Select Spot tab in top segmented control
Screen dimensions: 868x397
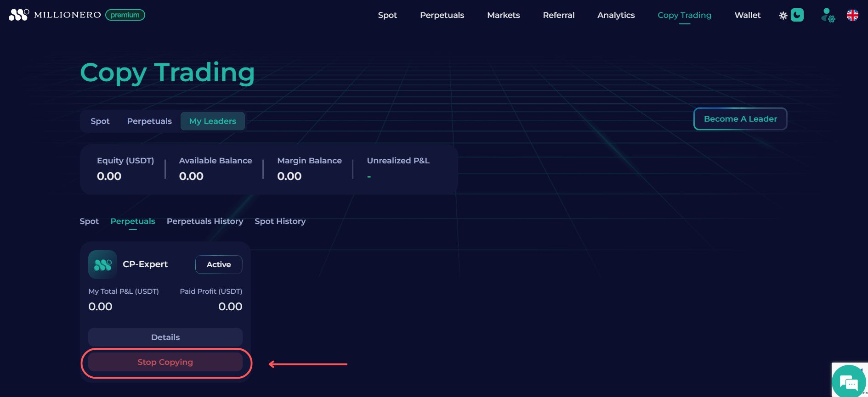point(100,121)
